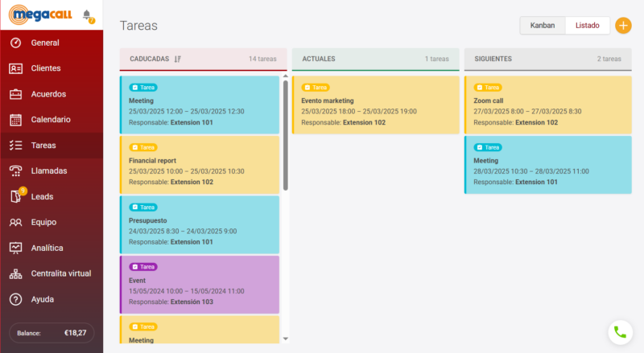Open Leads icon with notification badge
Screen dimensions: 644x353
[x=16, y=196]
